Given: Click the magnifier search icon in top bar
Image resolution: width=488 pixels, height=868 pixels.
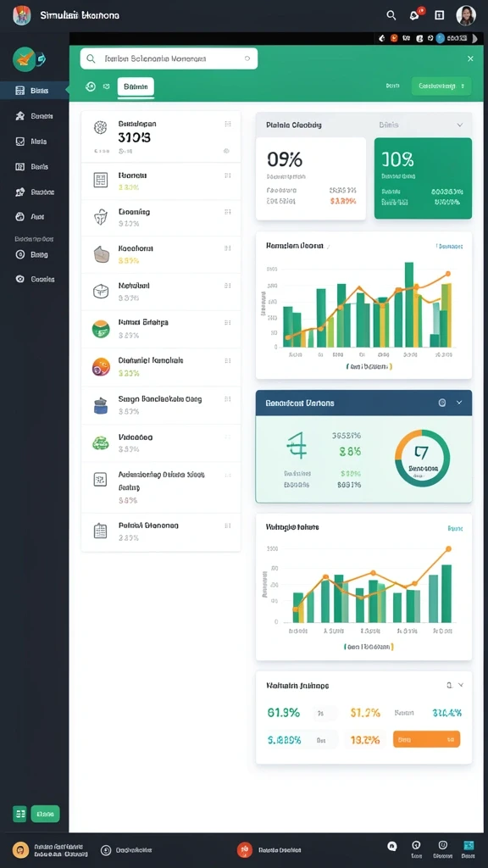Looking at the screenshot, I should pos(391,15).
